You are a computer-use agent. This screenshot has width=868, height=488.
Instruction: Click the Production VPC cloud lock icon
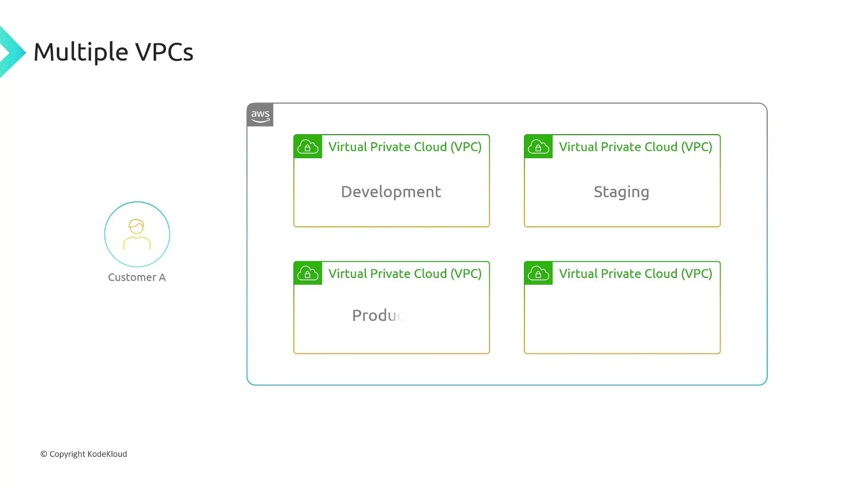pyautogui.click(x=308, y=273)
